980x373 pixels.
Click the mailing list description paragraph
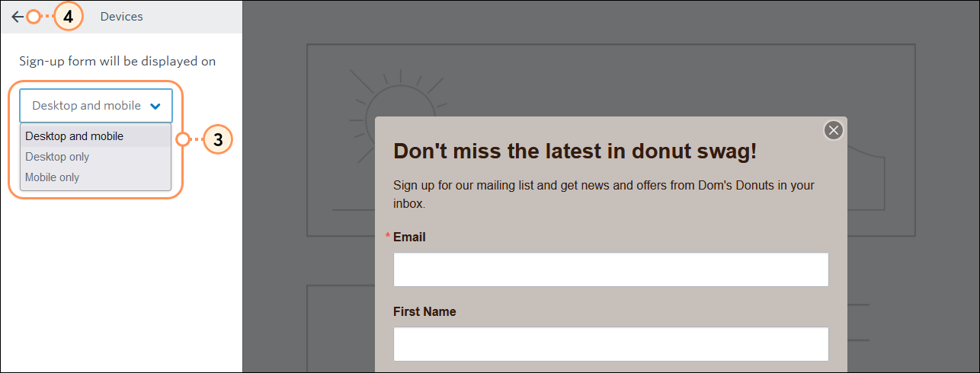604,195
